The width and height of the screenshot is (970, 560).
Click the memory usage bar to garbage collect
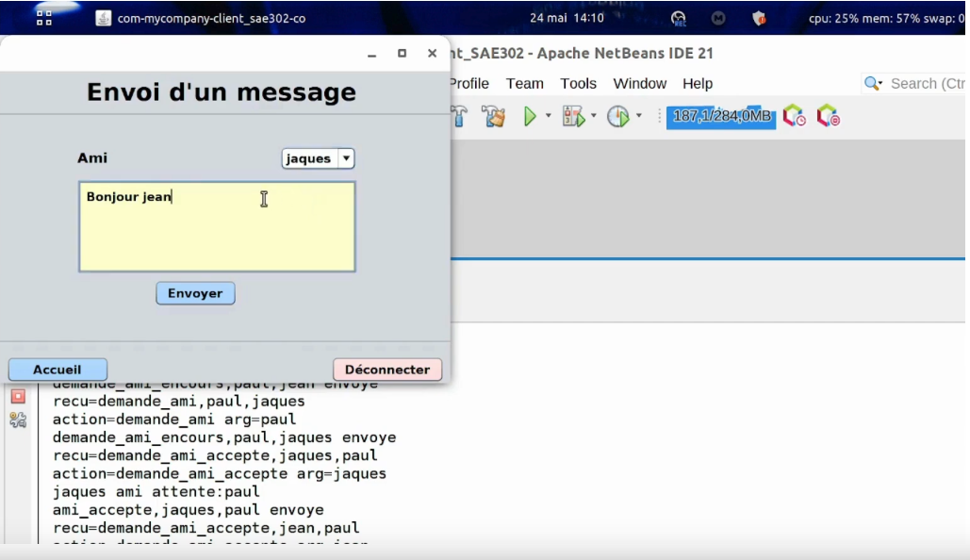click(721, 116)
